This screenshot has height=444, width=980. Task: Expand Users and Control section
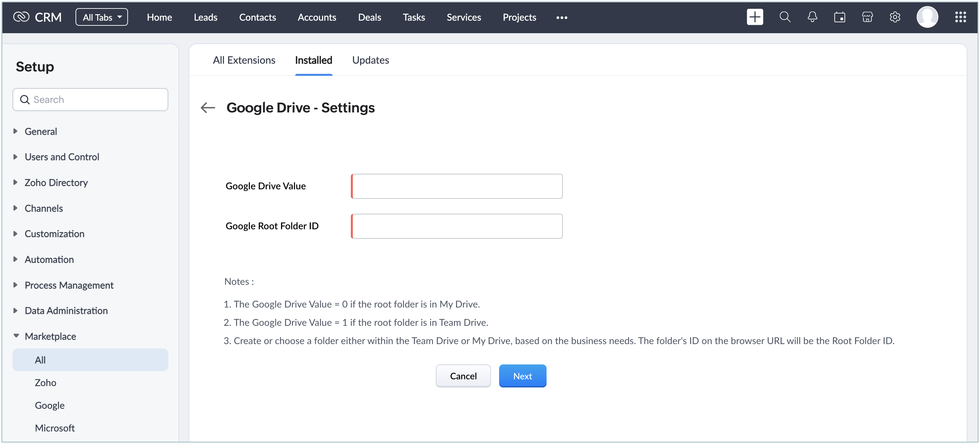[62, 157]
